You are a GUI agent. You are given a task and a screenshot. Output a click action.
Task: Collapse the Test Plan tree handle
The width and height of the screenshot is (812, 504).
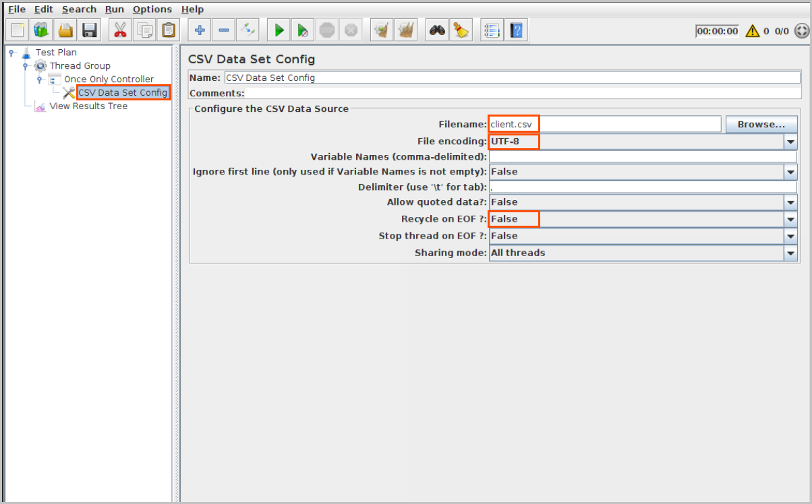pos(12,52)
